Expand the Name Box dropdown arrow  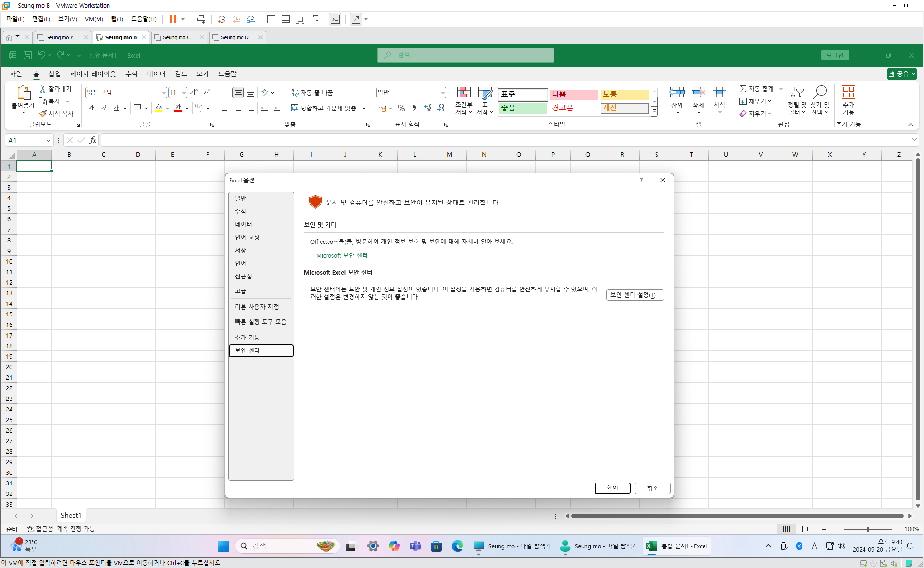coord(48,140)
